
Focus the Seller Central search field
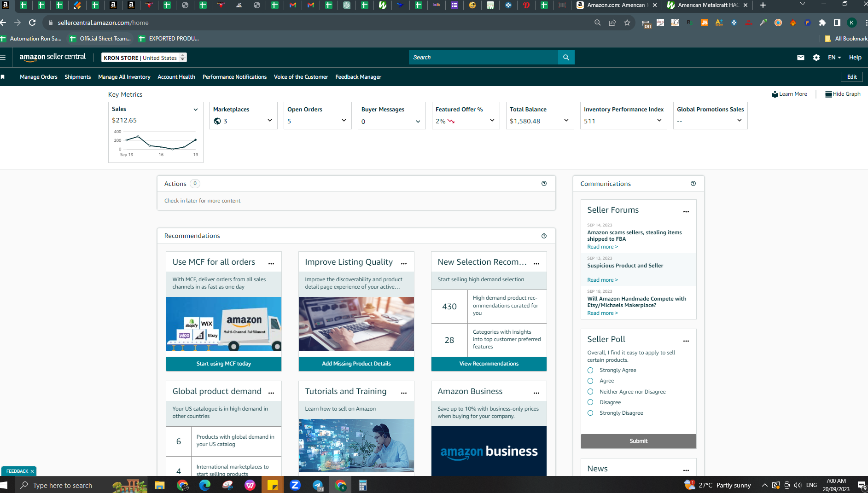(x=483, y=58)
